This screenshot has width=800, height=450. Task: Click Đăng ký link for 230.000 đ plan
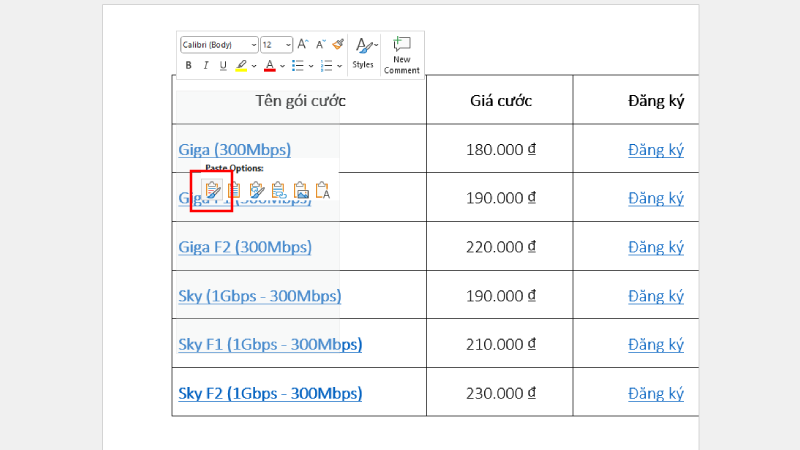pyautogui.click(x=655, y=394)
